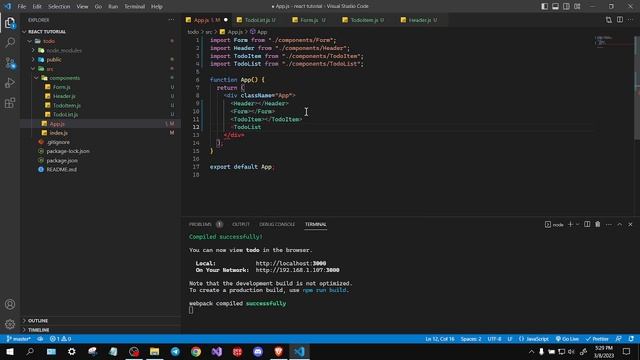Close the terminal panel

(630, 224)
